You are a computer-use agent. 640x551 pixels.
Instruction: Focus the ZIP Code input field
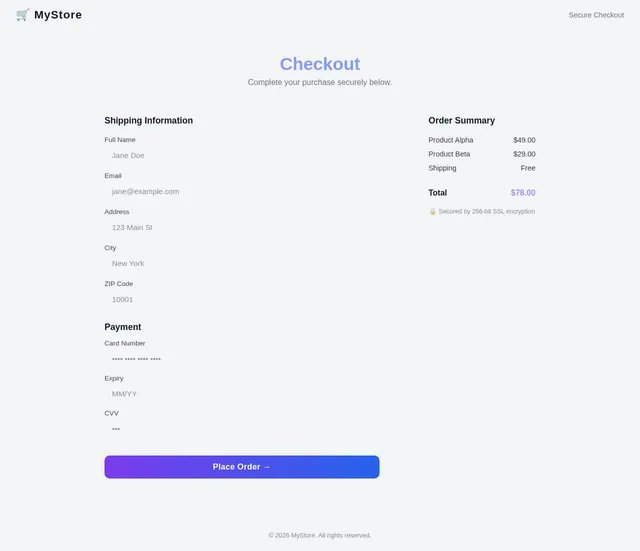[242, 299]
